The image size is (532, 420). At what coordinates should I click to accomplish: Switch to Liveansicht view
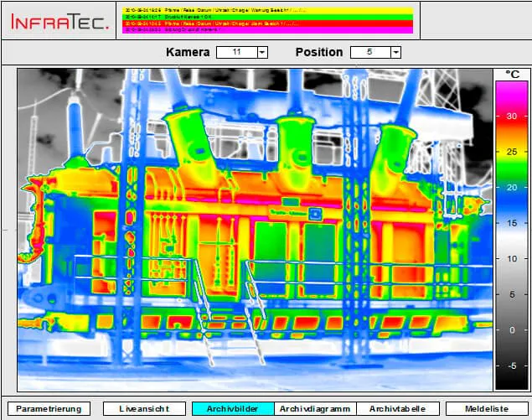pos(145,408)
